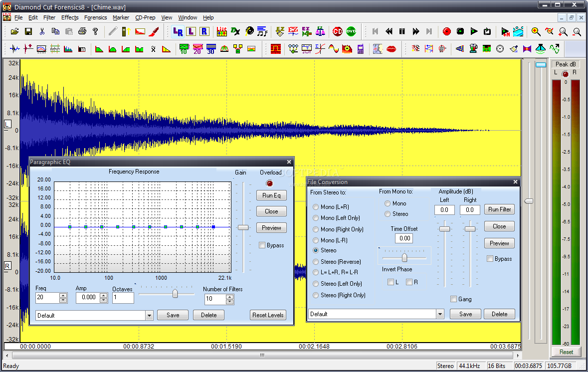Open the Forensics menu
The width and height of the screenshot is (588, 372).
click(x=95, y=17)
